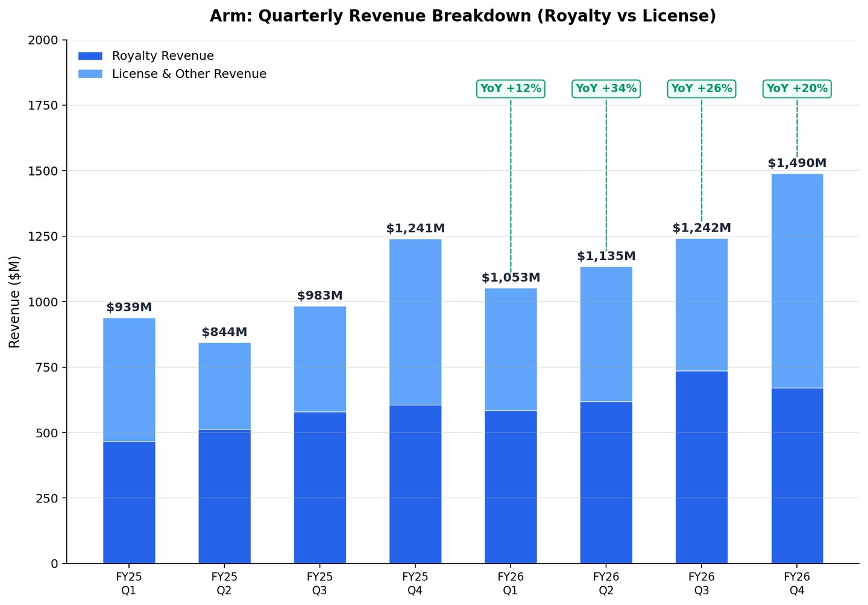Click the FY25 Q4 license revenue segment

[x=415, y=322]
